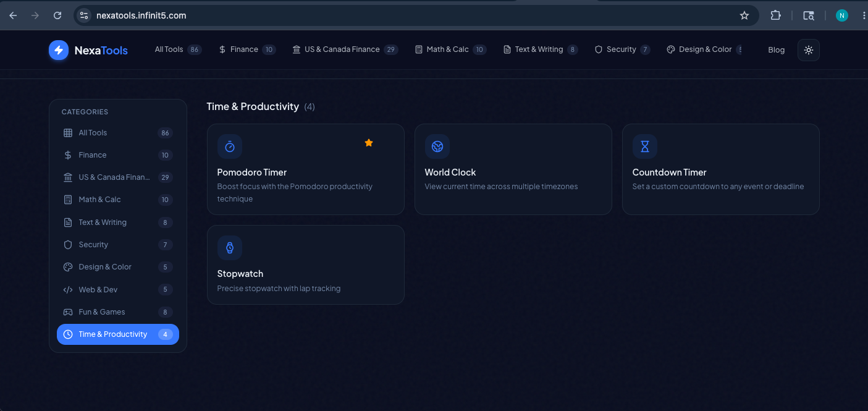
Task: Select the Time & Productivity label in sidebar
Action: 113,334
